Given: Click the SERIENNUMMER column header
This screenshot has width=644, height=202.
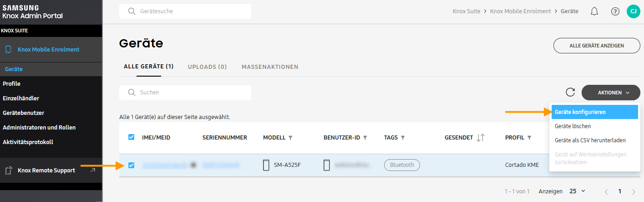Looking at the screenshot, I should 225,138.
